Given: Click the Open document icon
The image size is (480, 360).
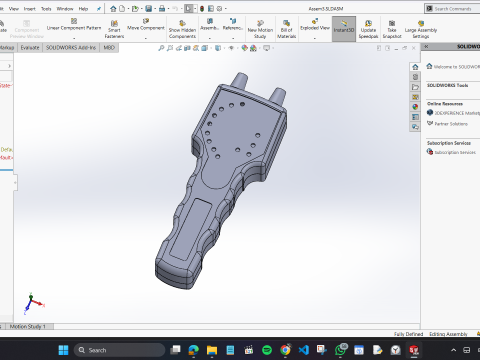Looking at the screenshot, I should 135,9.
